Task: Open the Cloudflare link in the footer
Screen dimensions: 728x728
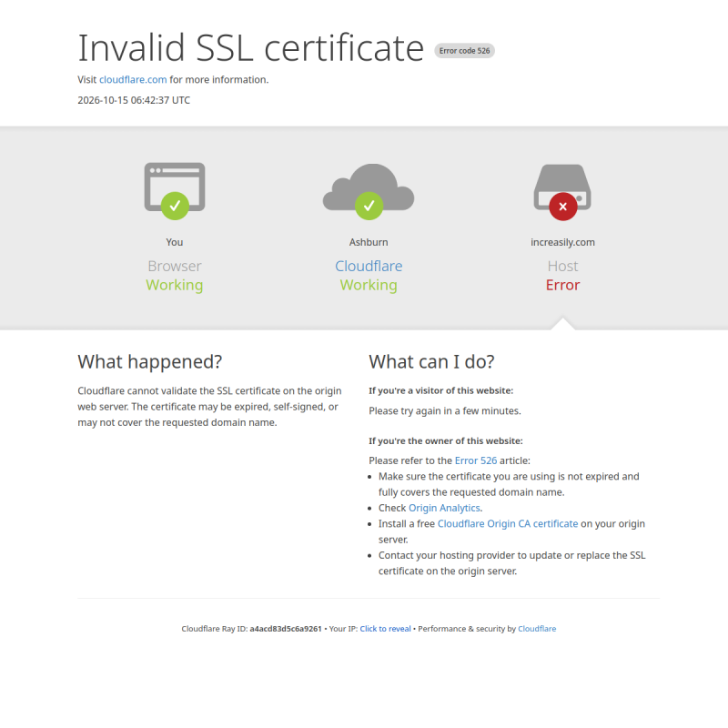Action: (537, 629)
